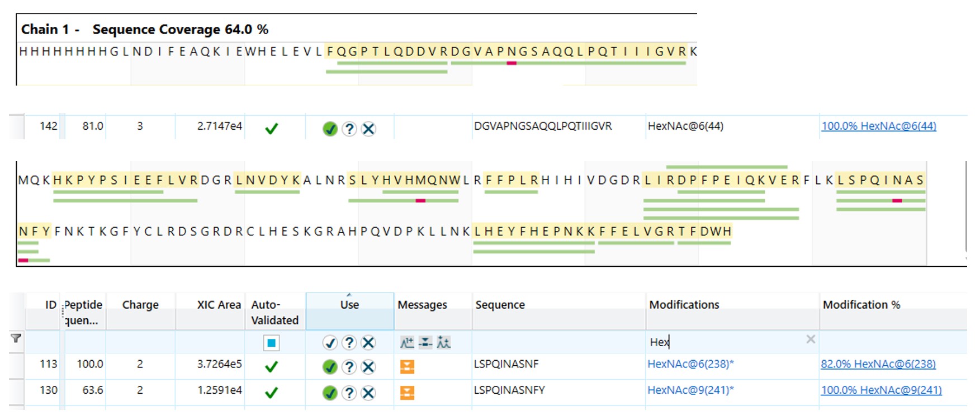Open the 100.0% HexNAc@9(241) link
This screenshot has height=420, width=980.
[x=881, y=390]
